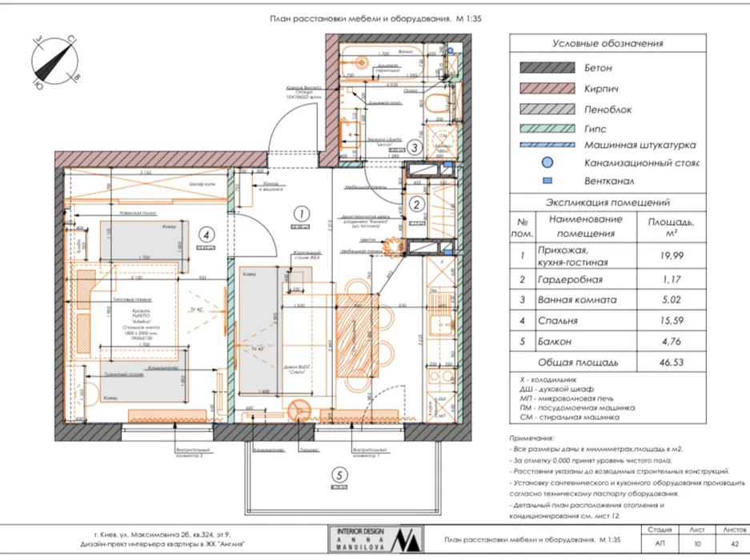The image size is (750, 560).
Task: Click room number 4 bedroom marker
Action: [207, 235]
